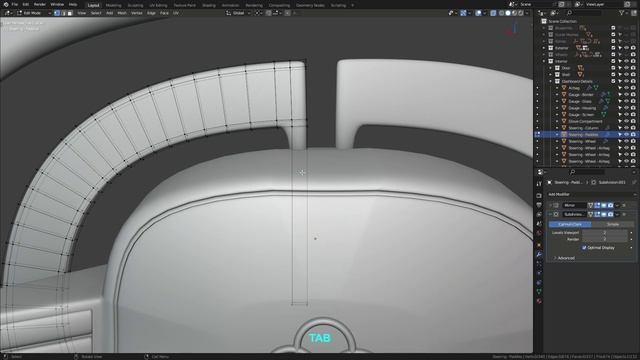Switch to the Sculpting workspace tab
This screenshot has width=640, height=360.
click(x=135, y=5)
